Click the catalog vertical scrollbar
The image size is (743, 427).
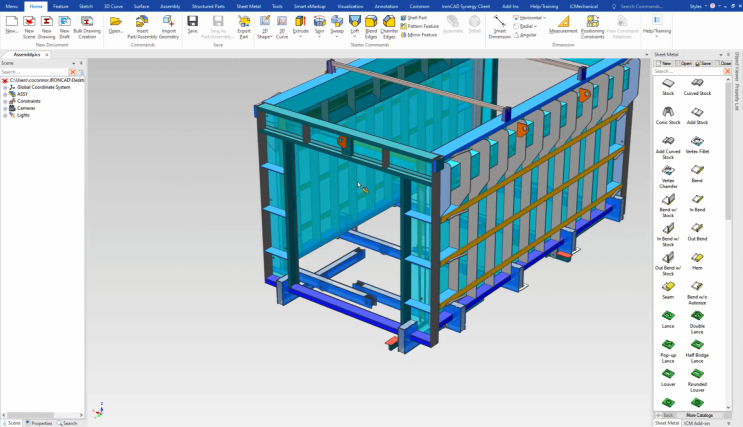[728, 149]
